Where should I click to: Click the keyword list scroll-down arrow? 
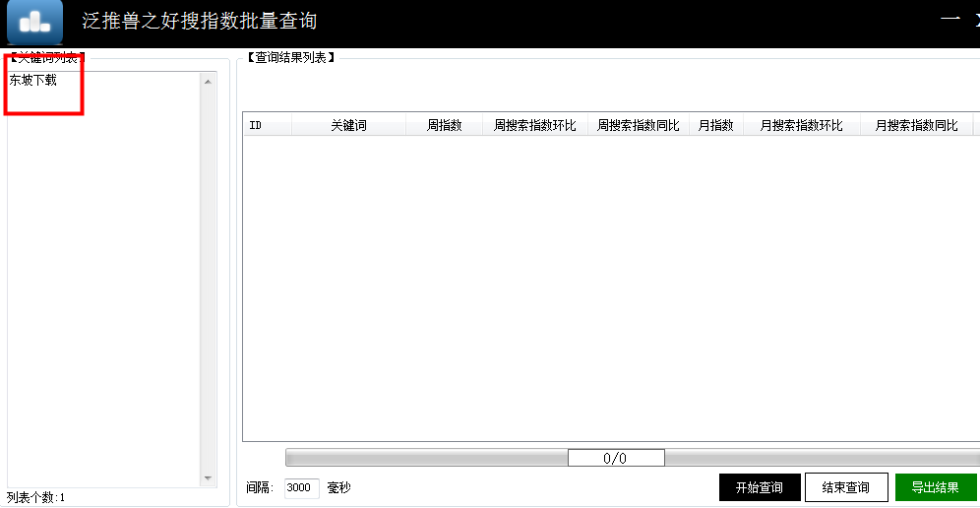coord(209,478)
